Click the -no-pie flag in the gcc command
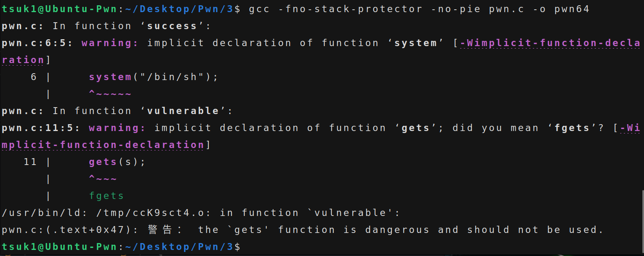 coord(456,9)
